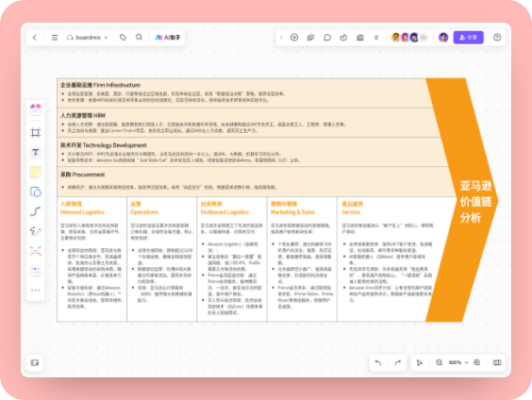Select the pointer cursor mode
This screenshot has width=532, height=400.
click(420, 362)
